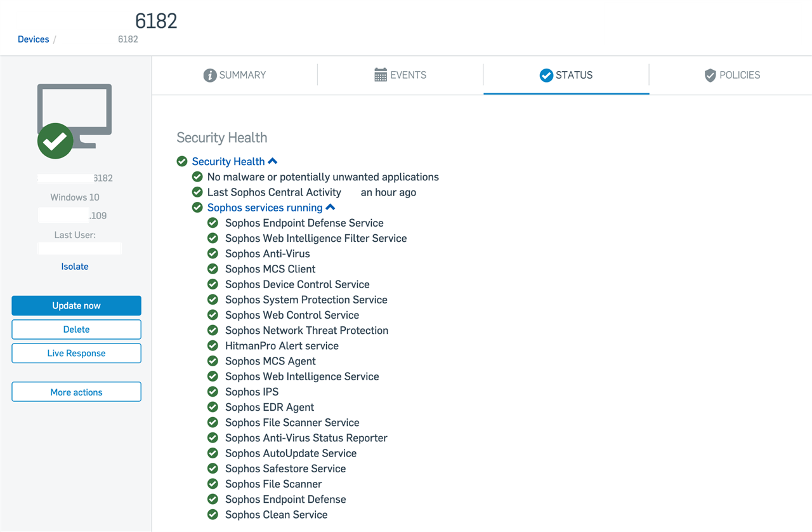Click green check beside Sophos Anti-Virus

(x=213, y=254)
